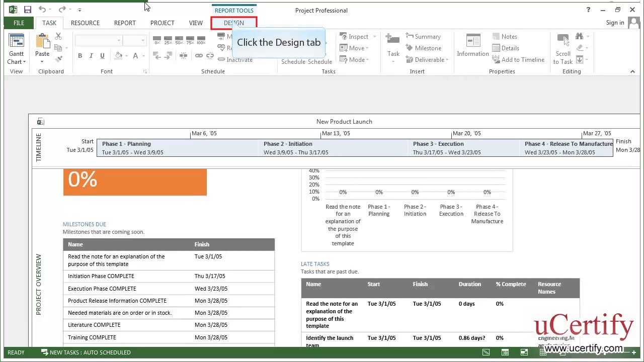The width and height of the screenshot is (644, 362).
Task: Click the Split Task icon
Action: pyautogui.click(x=183, y=55)
